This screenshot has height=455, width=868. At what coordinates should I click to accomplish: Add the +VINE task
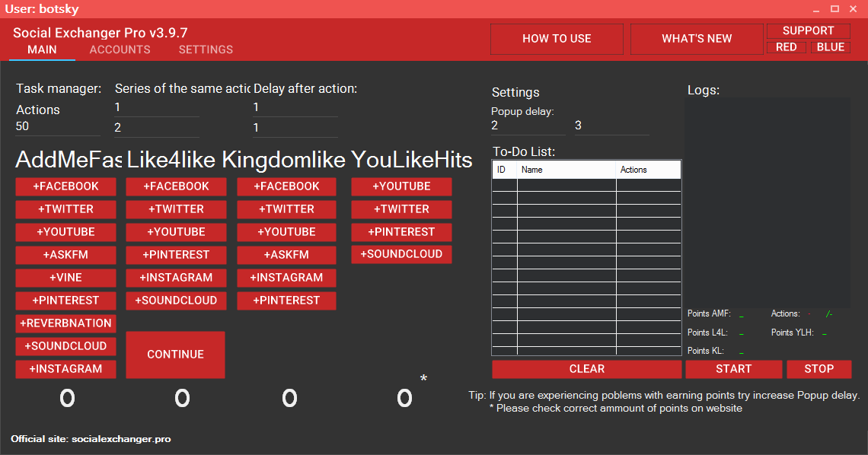click(66, 278)
